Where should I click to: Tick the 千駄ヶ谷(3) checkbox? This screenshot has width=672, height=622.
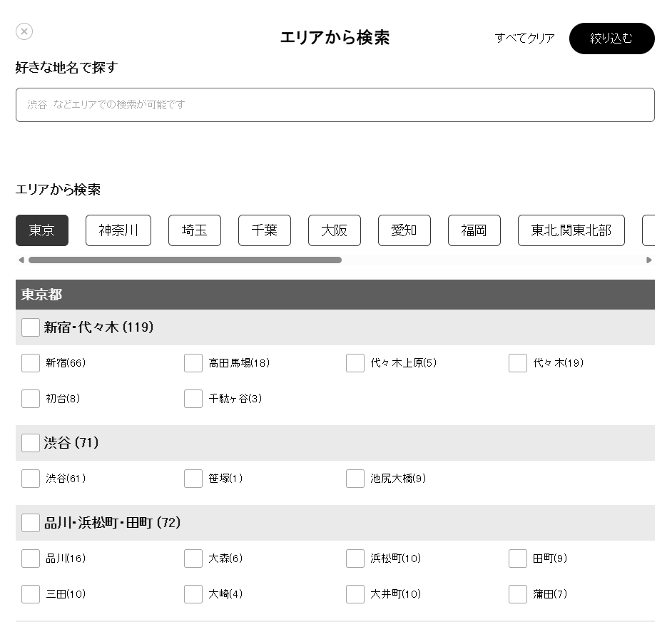[x=193, y=398]
